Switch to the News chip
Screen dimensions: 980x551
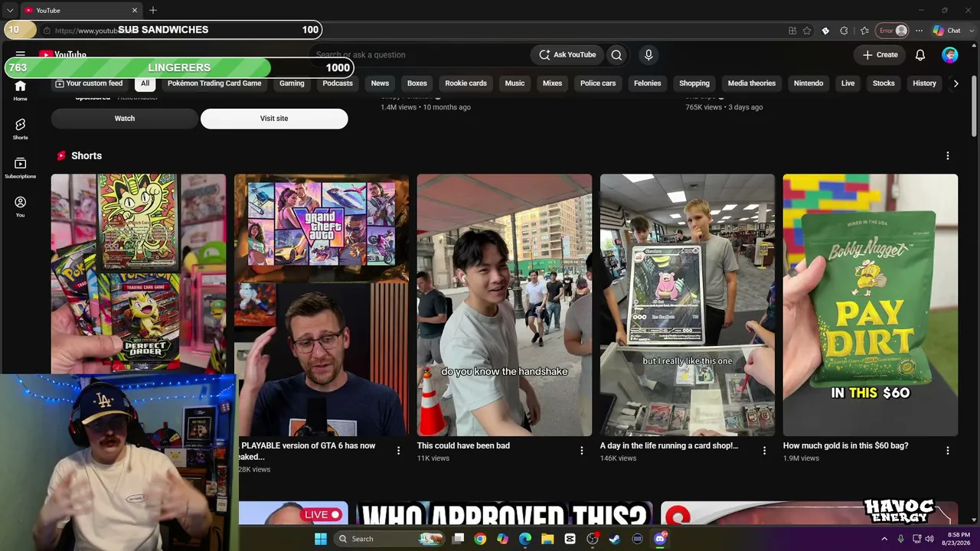click(x=380, y=83)
